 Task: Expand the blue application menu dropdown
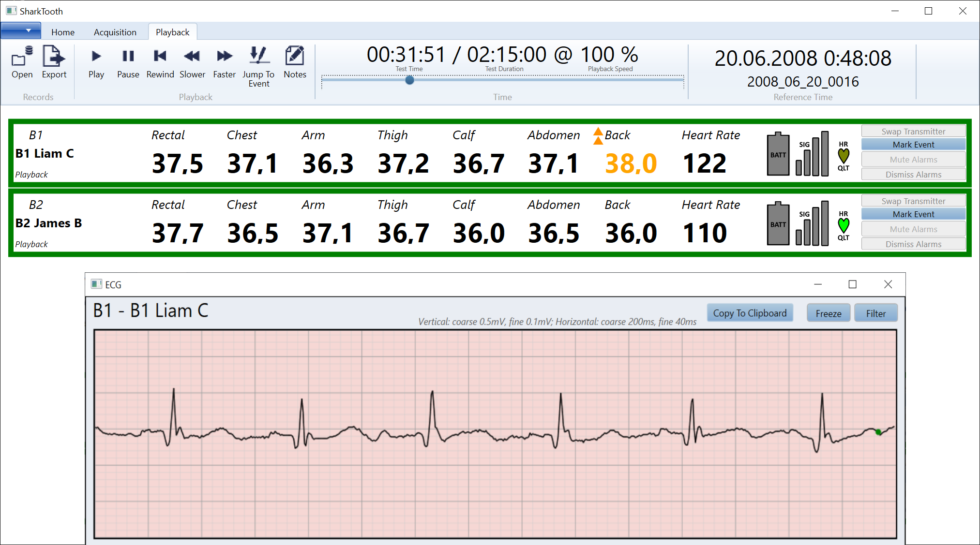20,30
